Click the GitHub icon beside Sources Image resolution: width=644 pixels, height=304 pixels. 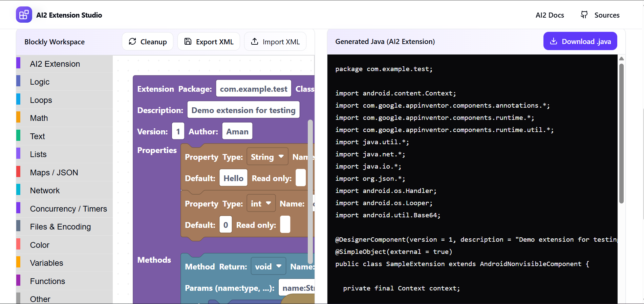pos(584,15)
